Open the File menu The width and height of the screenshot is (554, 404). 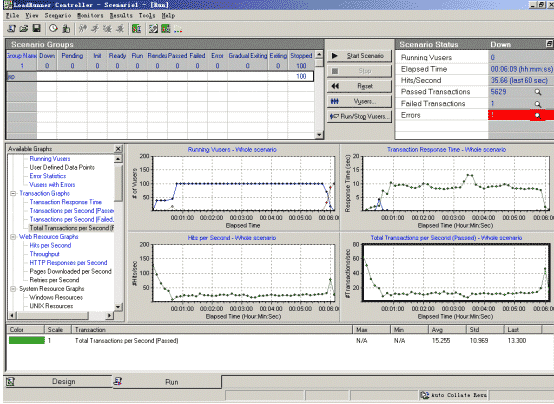12,15
